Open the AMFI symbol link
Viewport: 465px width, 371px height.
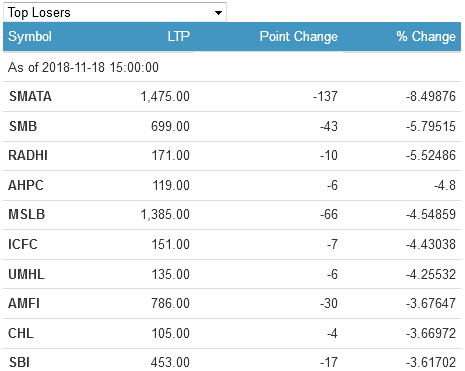24,303
